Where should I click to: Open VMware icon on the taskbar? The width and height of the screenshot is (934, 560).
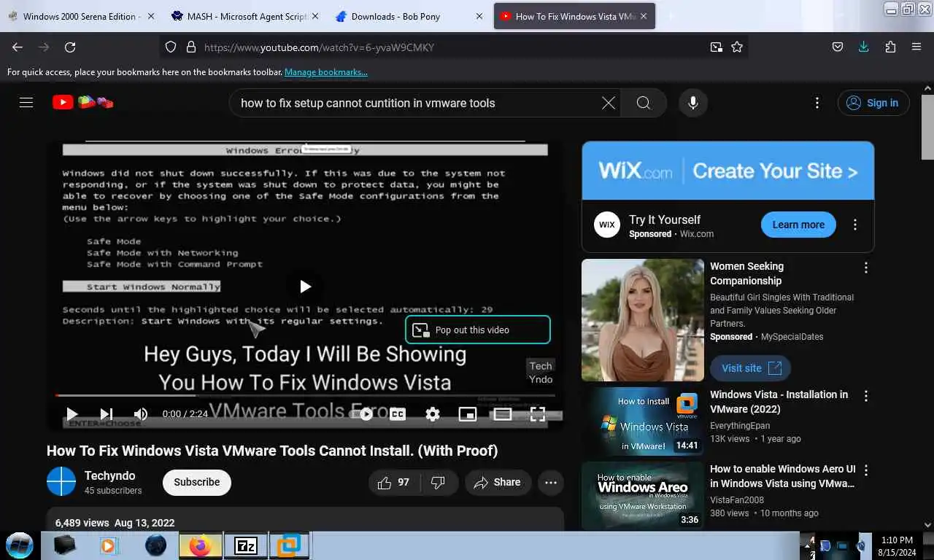tap(290, 545)
